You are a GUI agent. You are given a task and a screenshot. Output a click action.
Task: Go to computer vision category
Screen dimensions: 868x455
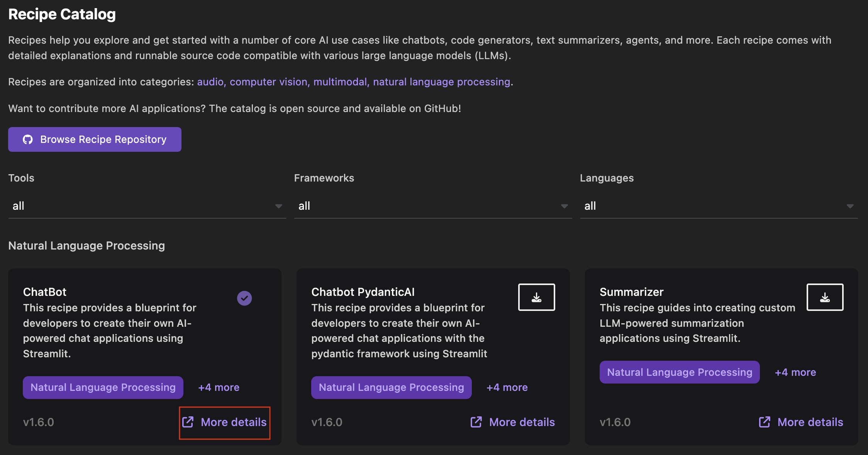(x=269, y=82)
